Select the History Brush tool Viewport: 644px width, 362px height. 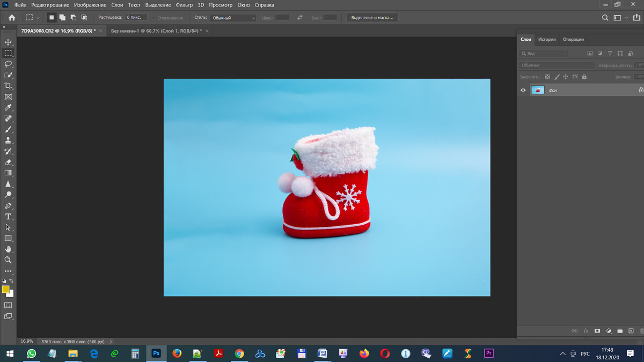(8, 151)
